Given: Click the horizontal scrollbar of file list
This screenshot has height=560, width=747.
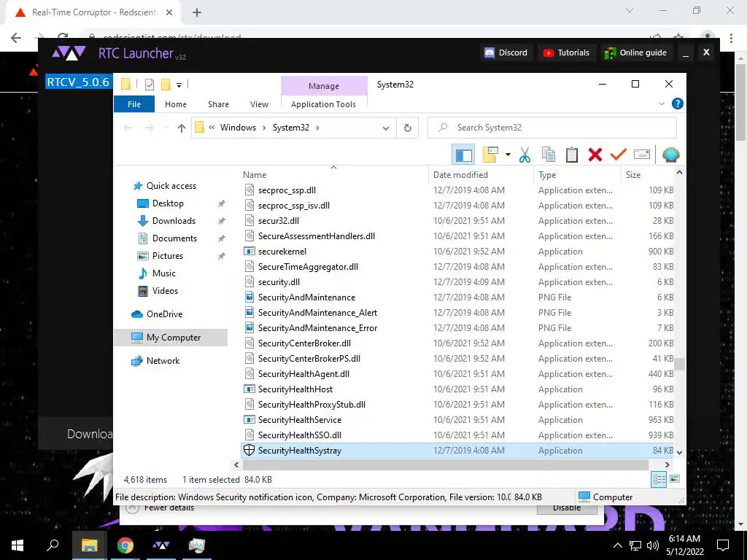Looking at the screenshot, I should point(445,464).
